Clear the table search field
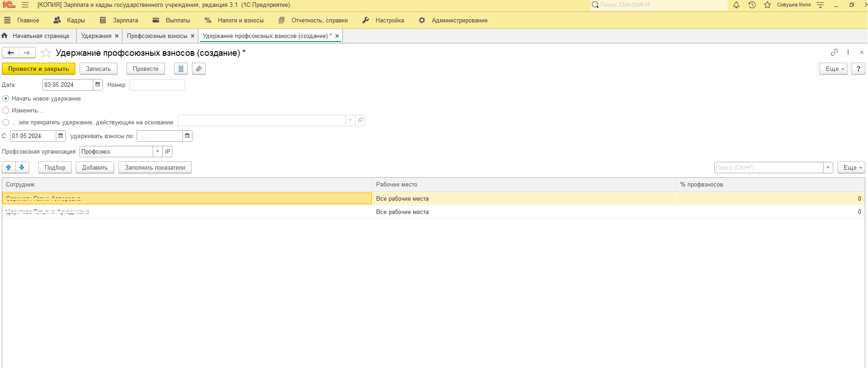 [828, 167]
